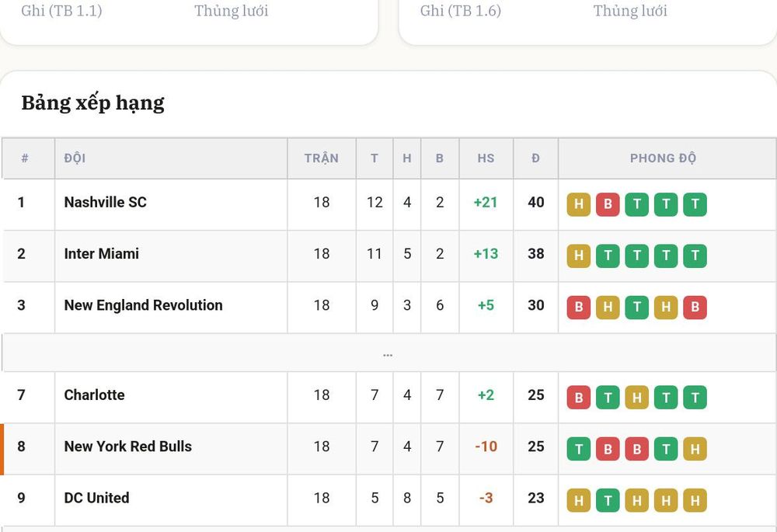This screenshot has height=532, width=777.
Task: Click DC United's green T form badge
Action: tap(608, 500)
